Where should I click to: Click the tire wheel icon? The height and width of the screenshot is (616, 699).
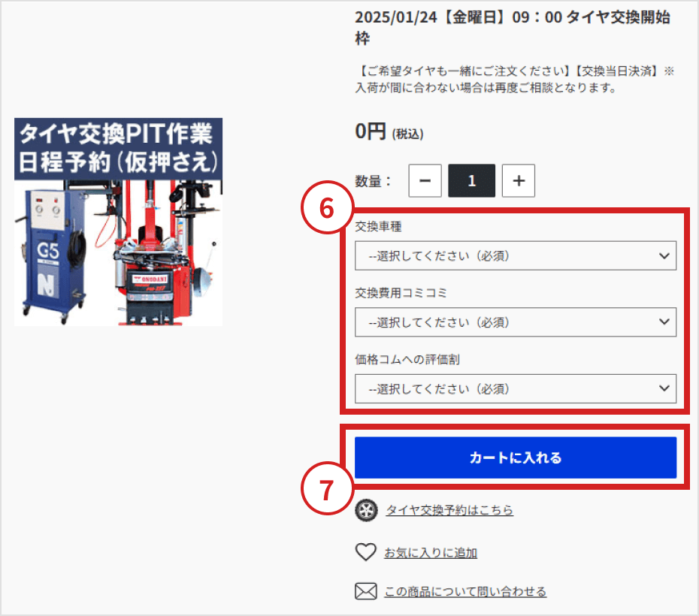point(367,510)
